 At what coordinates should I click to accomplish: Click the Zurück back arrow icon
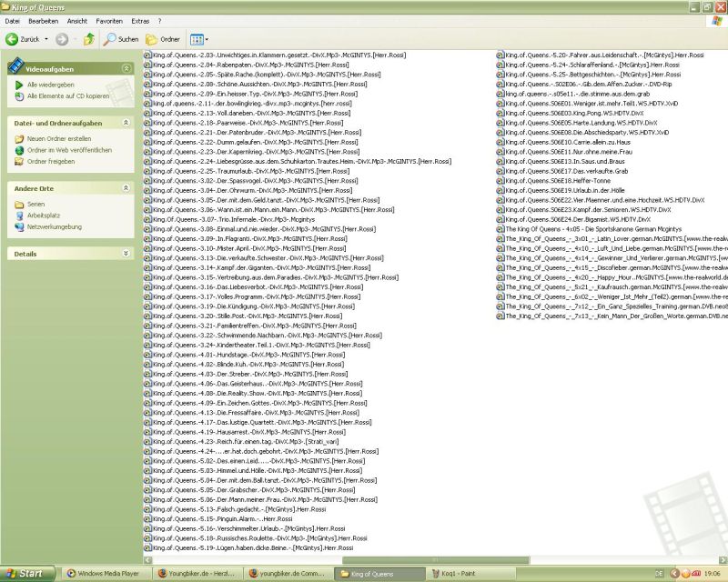pos(12,39)
